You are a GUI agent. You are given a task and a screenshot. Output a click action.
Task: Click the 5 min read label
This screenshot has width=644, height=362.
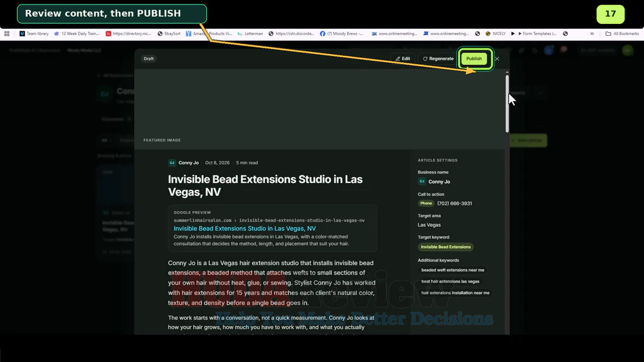(247, 163)
